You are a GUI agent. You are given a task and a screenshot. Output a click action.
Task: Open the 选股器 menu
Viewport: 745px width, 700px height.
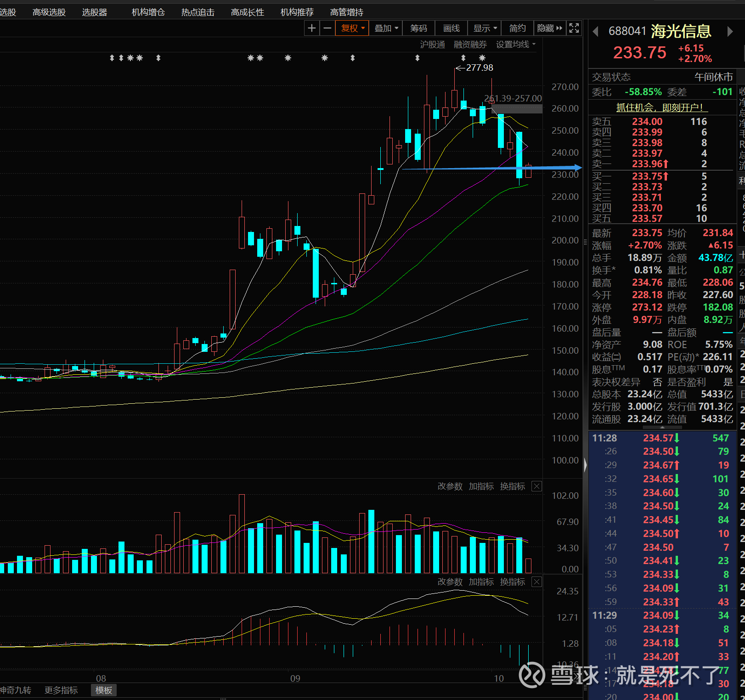click(95, 12)
